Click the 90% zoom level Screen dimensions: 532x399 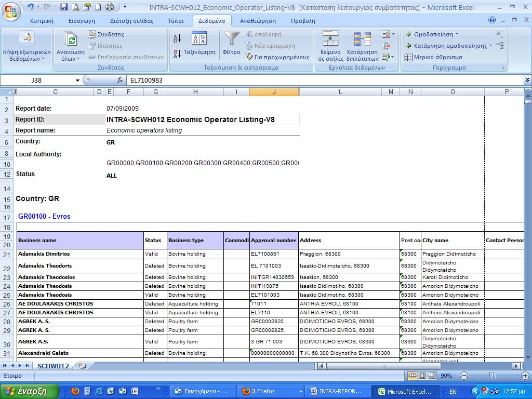(446, 376)
